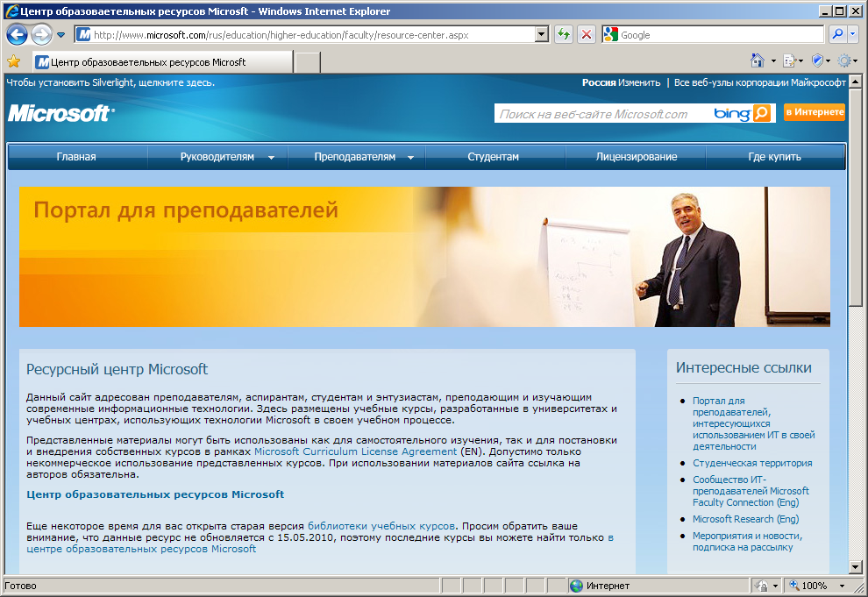
Task: Open Microsoft Faculty Connection community link
Action: coord(751,491)
